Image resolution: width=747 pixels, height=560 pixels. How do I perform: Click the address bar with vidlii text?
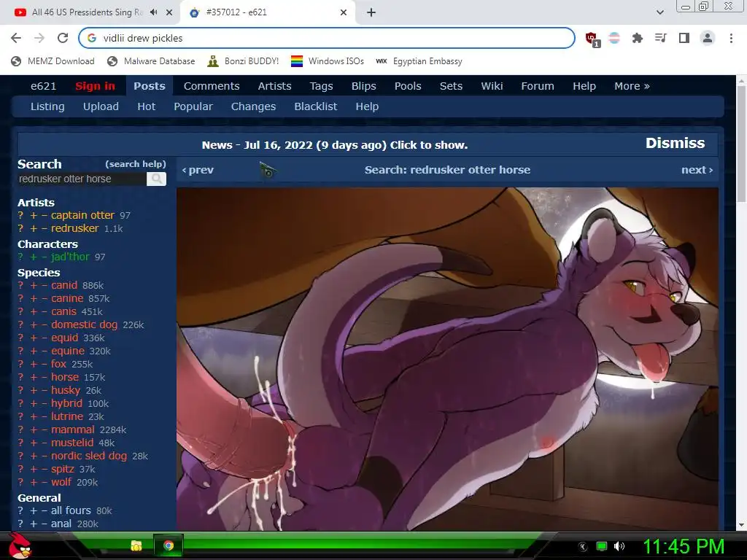coord(327,38)
